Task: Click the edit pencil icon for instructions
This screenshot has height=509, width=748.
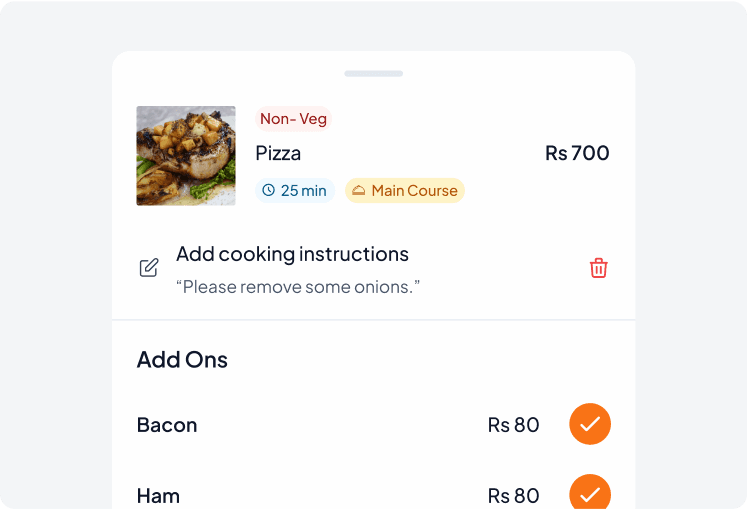Action: tap(149, 268)
